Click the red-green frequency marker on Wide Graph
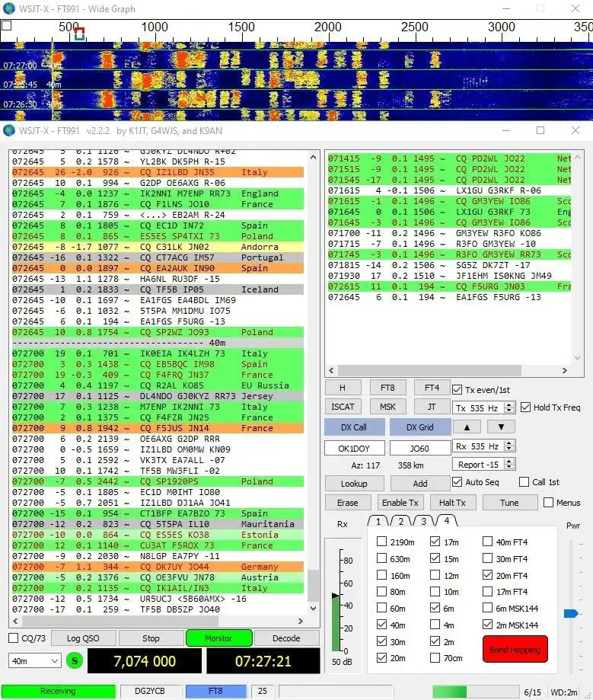 coord(79,34)
